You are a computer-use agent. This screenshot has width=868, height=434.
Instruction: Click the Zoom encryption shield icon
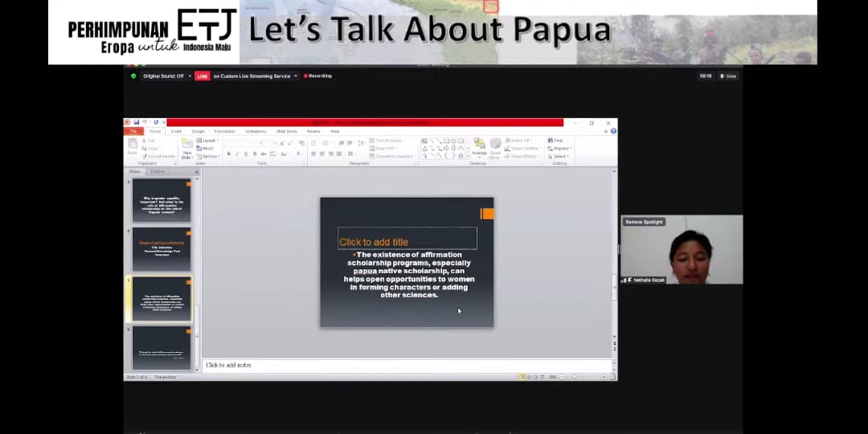pos(133,76)
